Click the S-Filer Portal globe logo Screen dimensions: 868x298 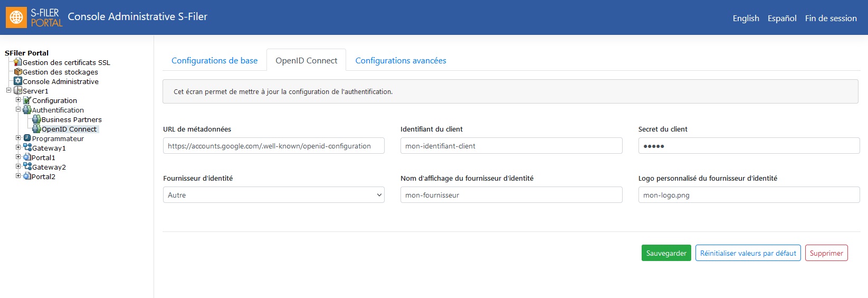point(16,17)
